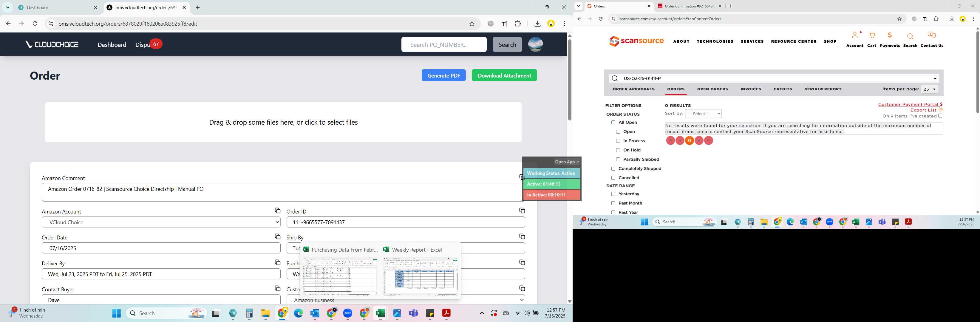Copy the Ship By value icon
Viewport: 980px width, 322px height.
522,236
